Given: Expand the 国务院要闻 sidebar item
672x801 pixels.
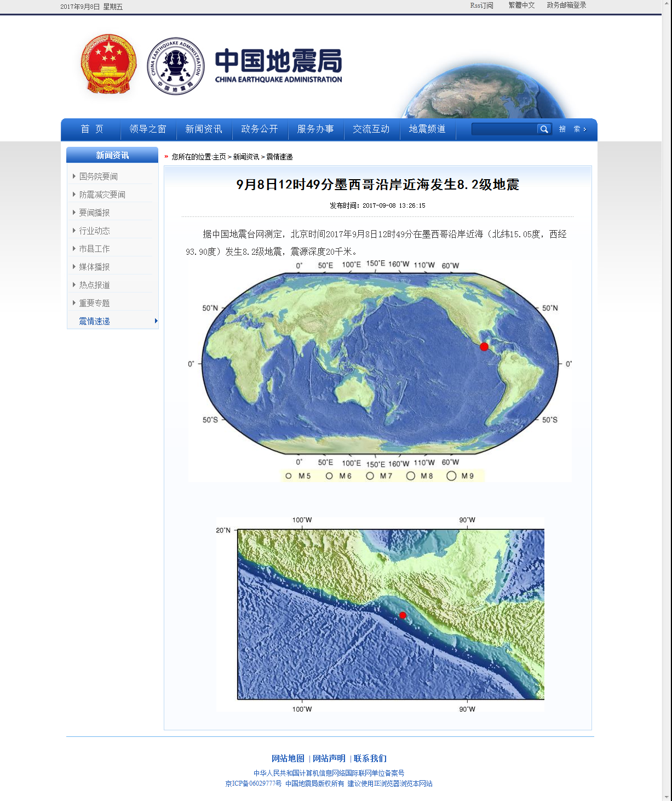Looking at the screenshot, I should (x=98, y=176).
